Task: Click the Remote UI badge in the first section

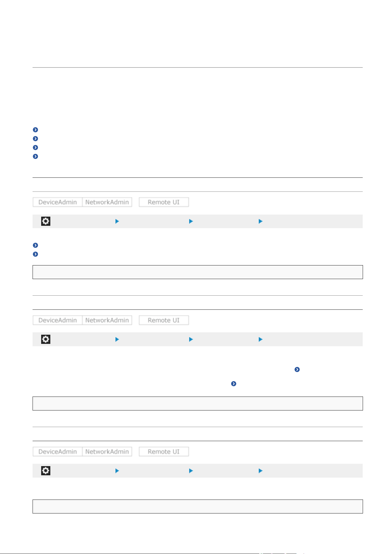Action: point(164,202)
